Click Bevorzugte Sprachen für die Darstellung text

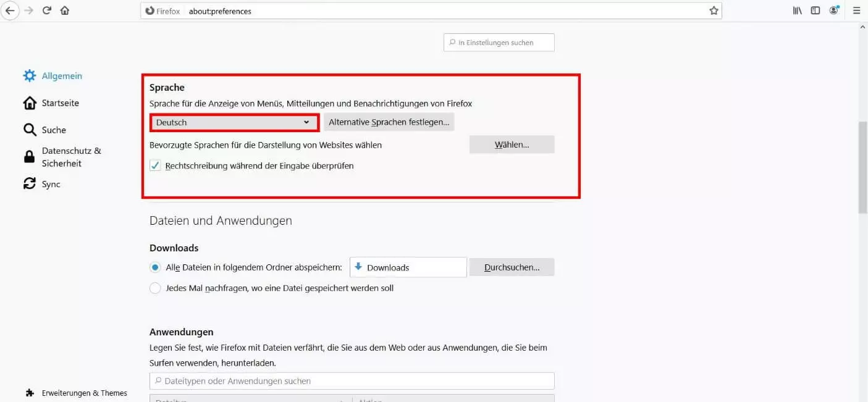point(266,144)
